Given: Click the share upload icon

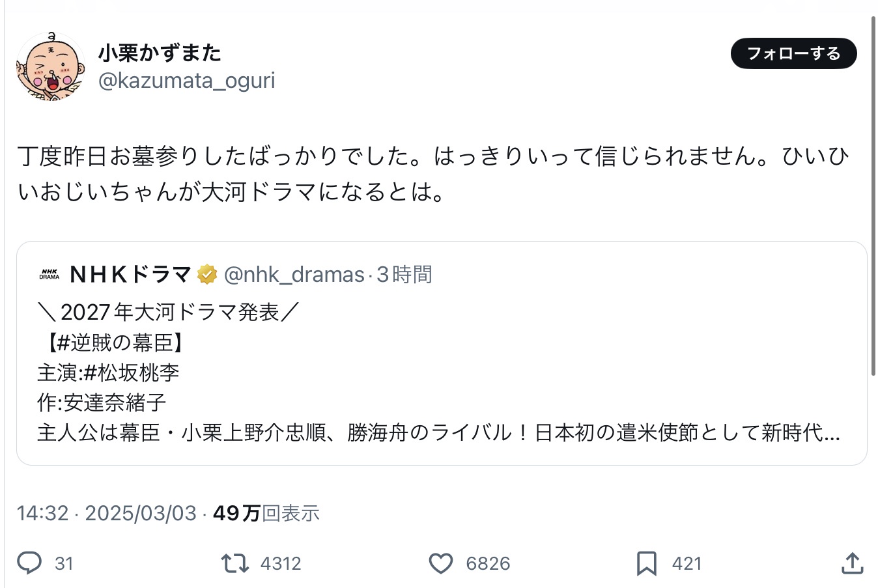Looking at the screenshot, I should point(852,563).
